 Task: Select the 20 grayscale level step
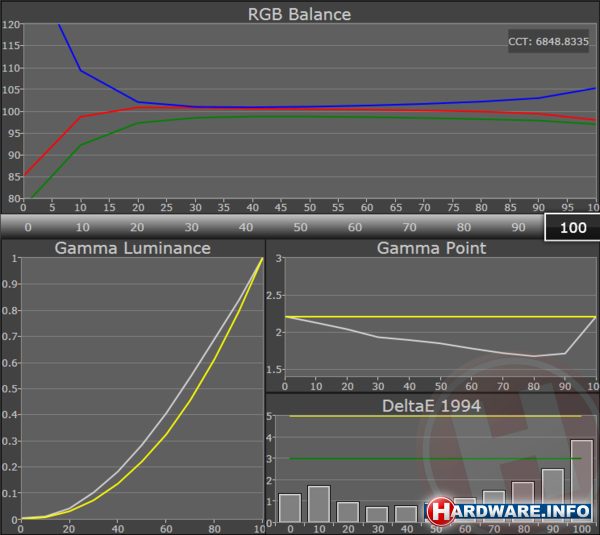pyautogui.click(x=137, y=227)
